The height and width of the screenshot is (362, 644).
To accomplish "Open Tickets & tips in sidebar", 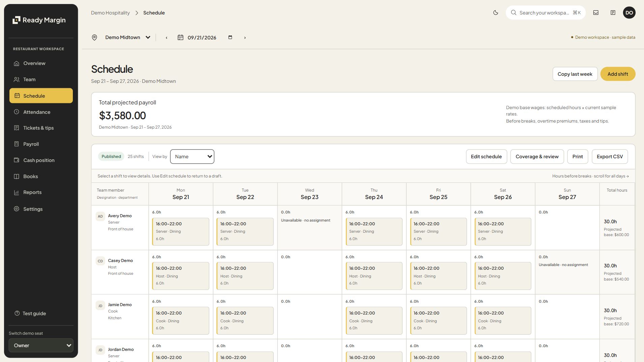I will point(41,128).
